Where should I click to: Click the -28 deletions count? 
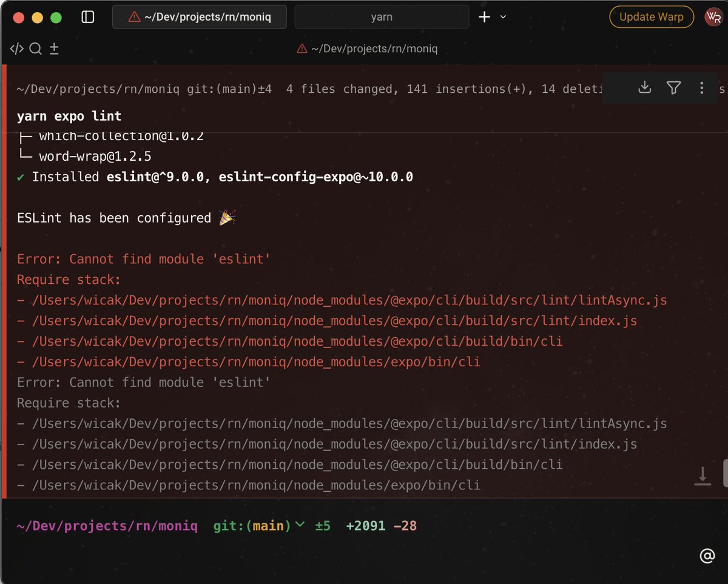[x=405, y=526]
